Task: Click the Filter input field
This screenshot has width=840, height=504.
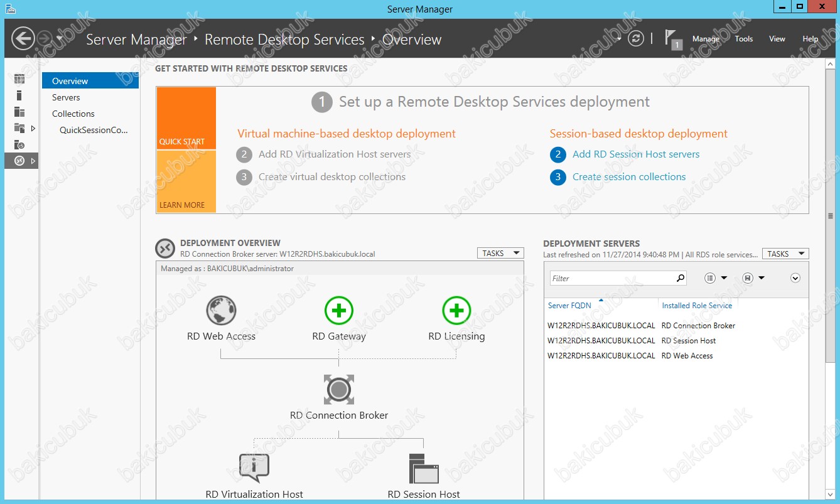Action: (x=612, y=278)
